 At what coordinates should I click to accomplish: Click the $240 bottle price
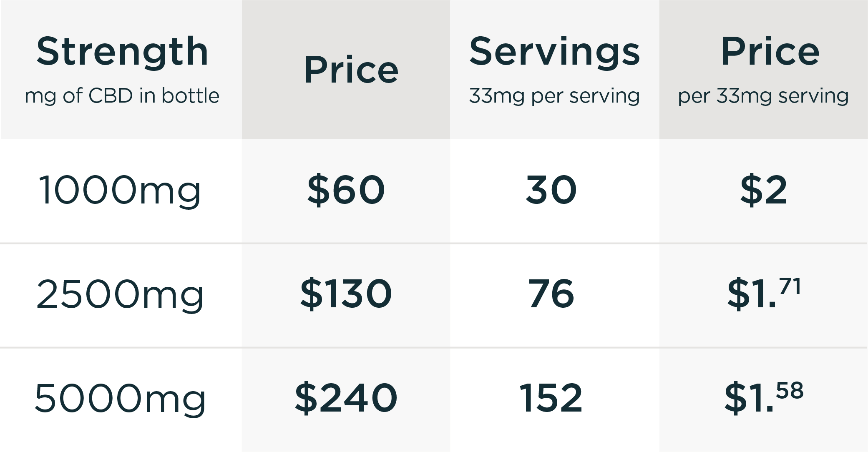[346, 398]
